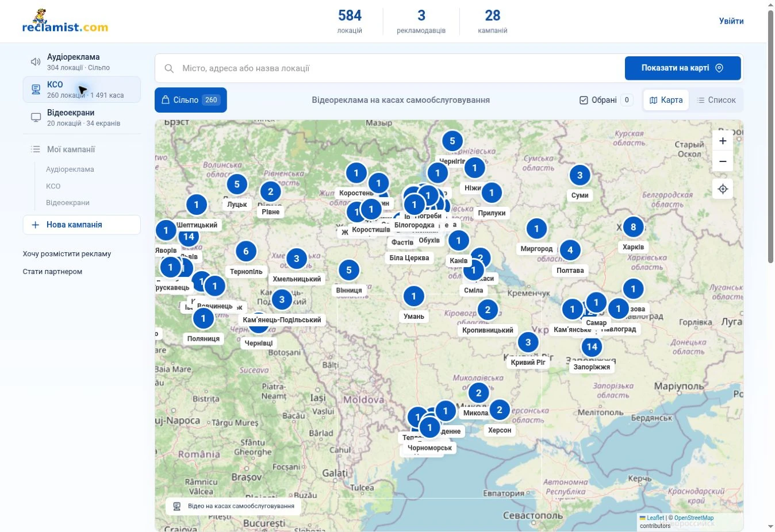The width and height of the screenshot is (775, 532).
Task: Open the Канів marker with 1
Action: tap(458, 241)
